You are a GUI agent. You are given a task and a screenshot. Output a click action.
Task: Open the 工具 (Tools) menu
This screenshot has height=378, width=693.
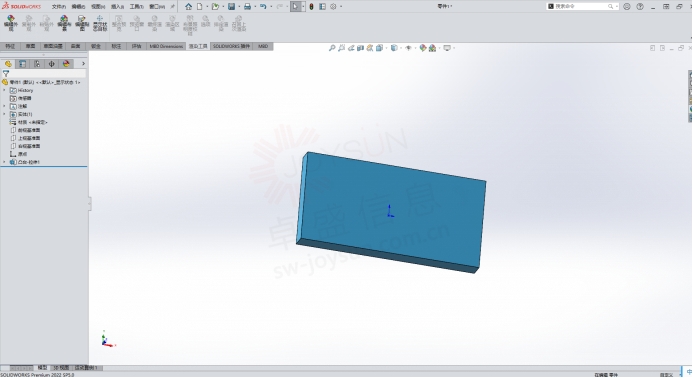[137, 7]
